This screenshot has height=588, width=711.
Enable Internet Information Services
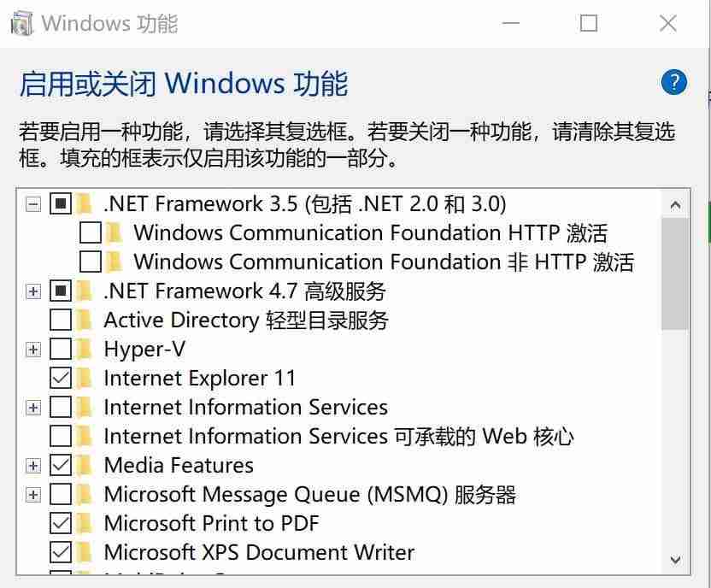pyautogui.click(x=61, y=407)
